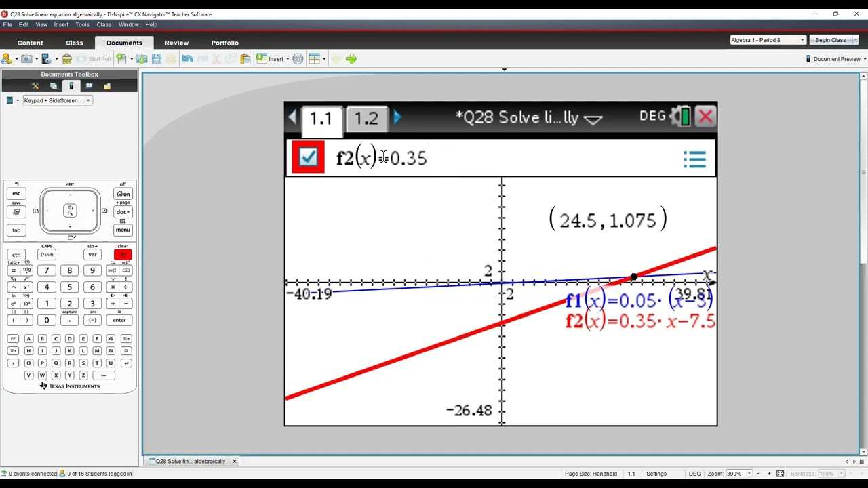Click the handheld transfer tool icon

tap(46, 59)
